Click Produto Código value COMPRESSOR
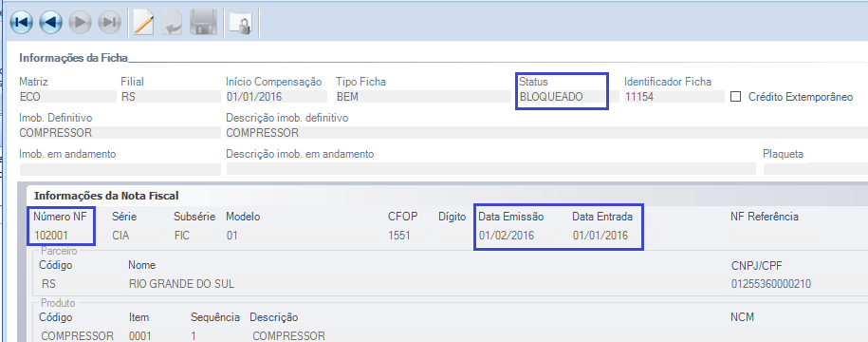Image resolution: width=868 pixels, height=342 pixels. tap(78, 336)
